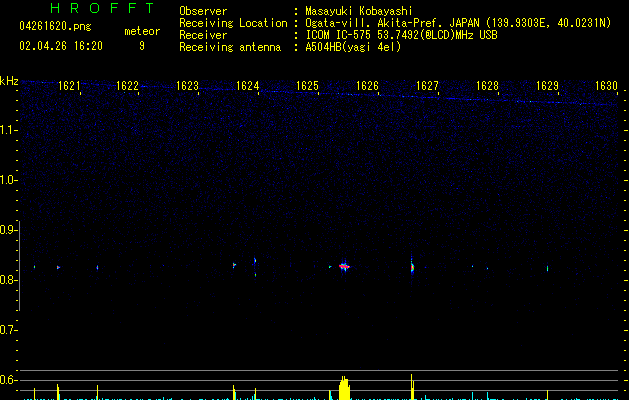The height and width of the screenshot is (400, 629).
Task: Click the 1627 time axis label
Action: click(427, 85)
